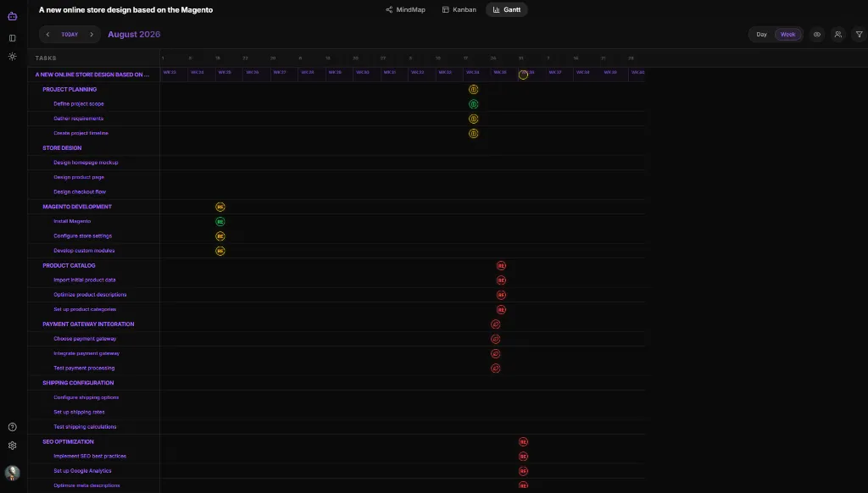868x493 pixels.
Task: Switch theme with the sun icon
Action: coord(12,57)
